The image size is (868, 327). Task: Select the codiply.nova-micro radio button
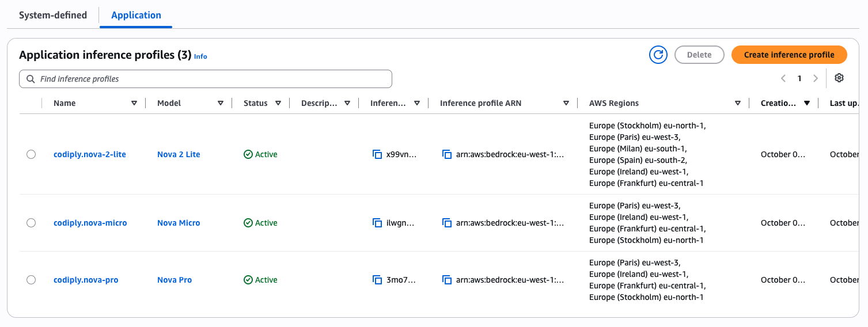pyautogui.click(x=31, y=223)
